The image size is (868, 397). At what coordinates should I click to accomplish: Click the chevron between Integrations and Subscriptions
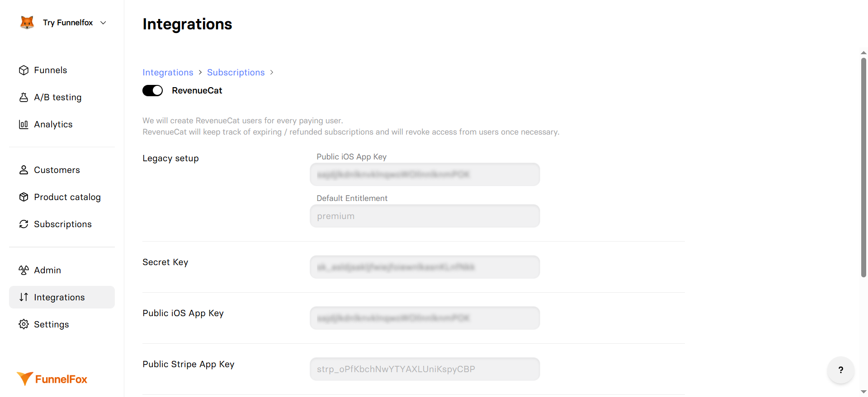pyautogui.click(x=200, y=72)
